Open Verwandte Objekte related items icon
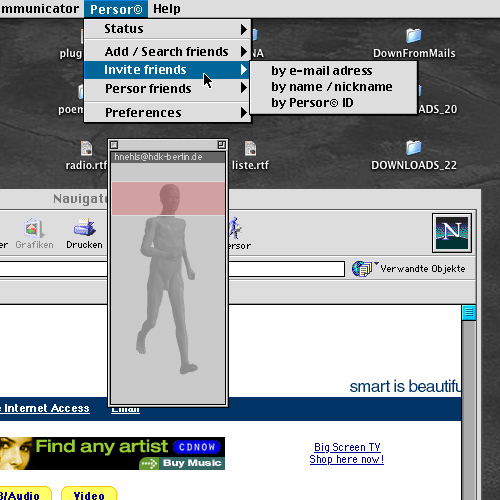Image resolution: width=500 pixels, height=500 pixels. [x=362, y=269]
